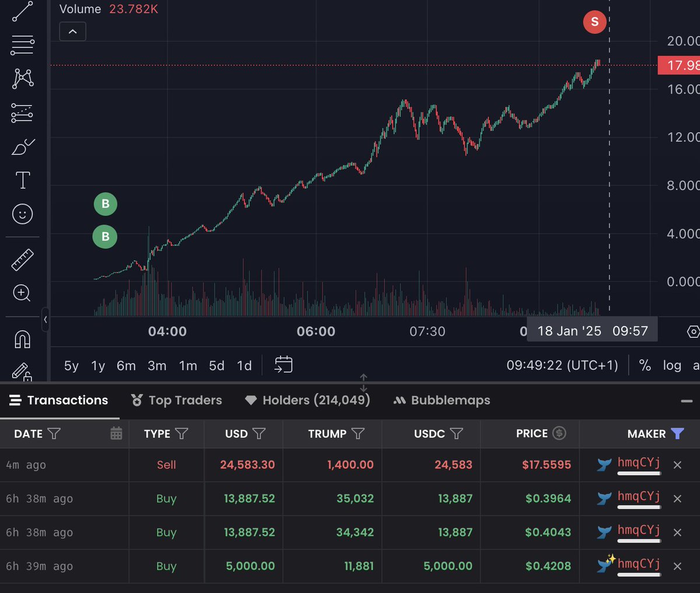Click the Sell price $17.5595
Viewport: 700px width, 593px height.
point(547,465)
